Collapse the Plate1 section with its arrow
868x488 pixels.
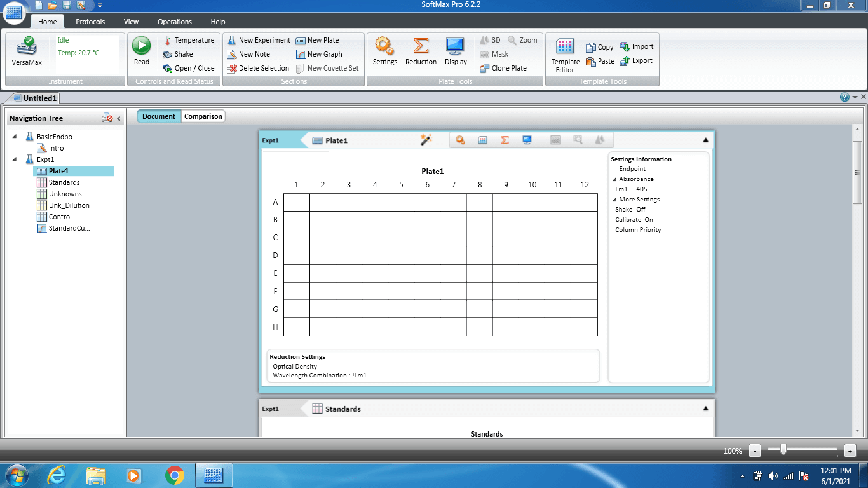[x=705, y=139]
